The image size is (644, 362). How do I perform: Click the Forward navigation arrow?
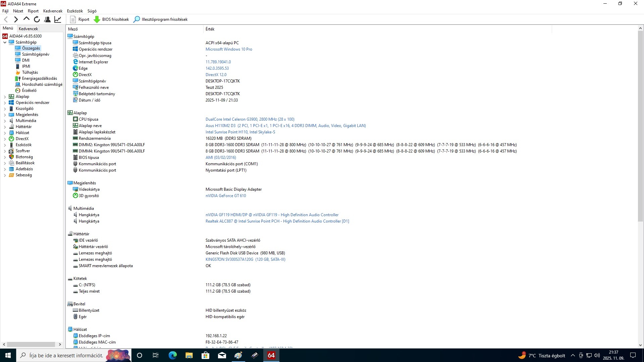pos(16,19)
